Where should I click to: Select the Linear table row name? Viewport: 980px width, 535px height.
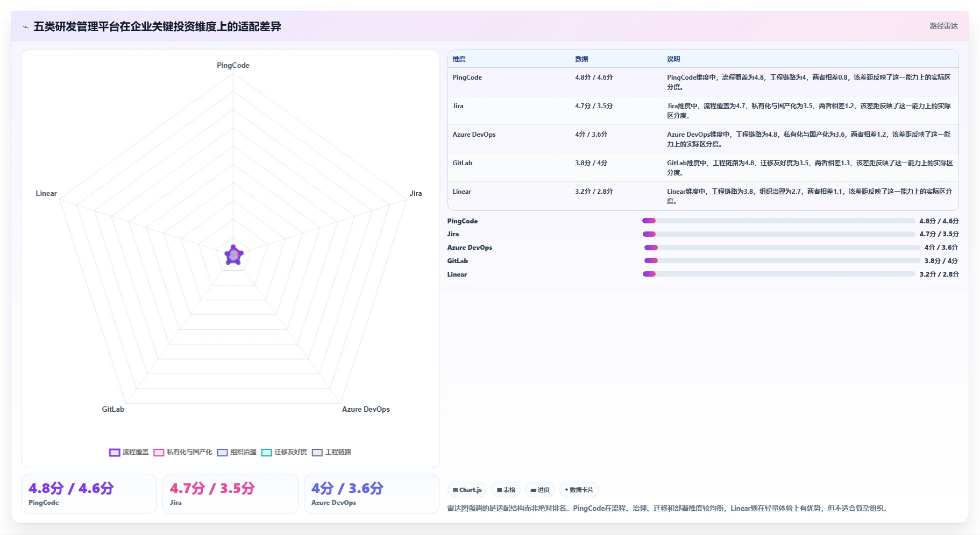[462, 192]
